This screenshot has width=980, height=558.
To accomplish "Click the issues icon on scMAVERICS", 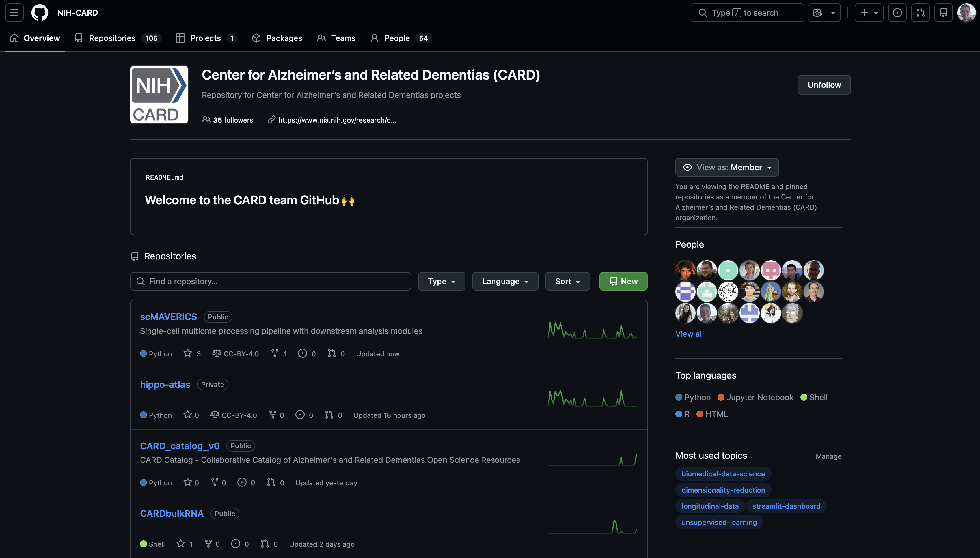I will 303,353.
